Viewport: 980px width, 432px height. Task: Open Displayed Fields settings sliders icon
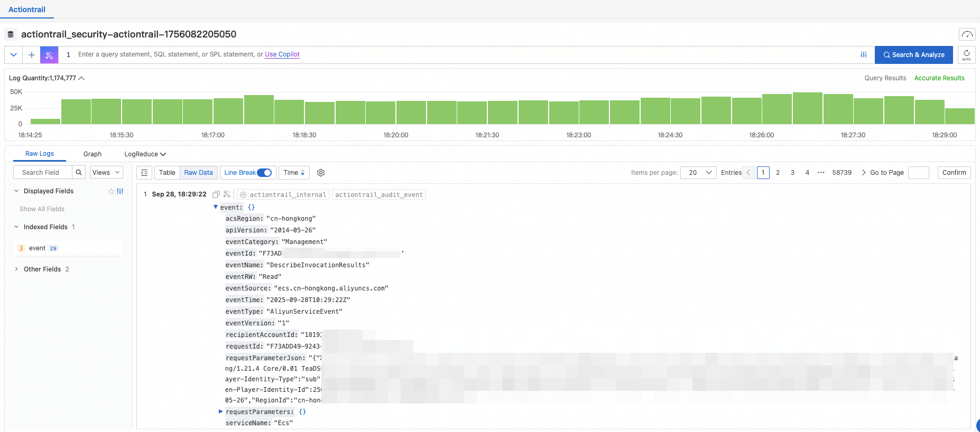(120, 191)
